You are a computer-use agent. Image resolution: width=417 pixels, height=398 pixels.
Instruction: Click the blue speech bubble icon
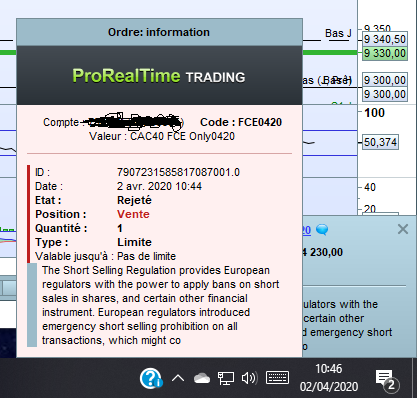(x=322, y=230)
